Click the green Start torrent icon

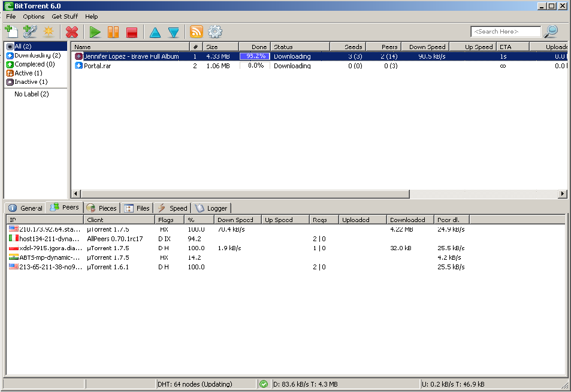(x=95, y=32)
